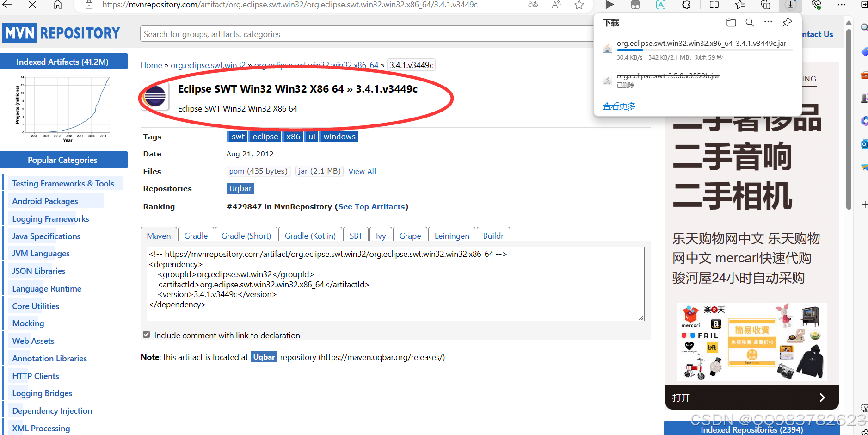Download the jar (2.1 MB) file
This screenshot has height=435, width=868.
(319, 171)
